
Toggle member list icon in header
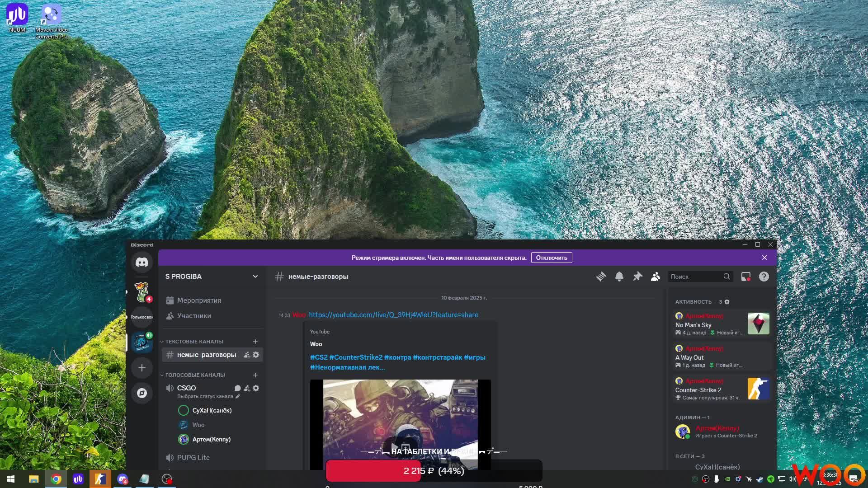656,277
